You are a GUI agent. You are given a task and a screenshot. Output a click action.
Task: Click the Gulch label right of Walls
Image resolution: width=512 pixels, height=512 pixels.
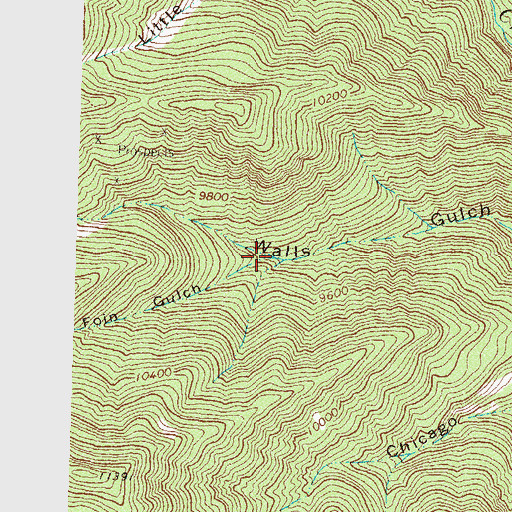coord(461,215)
